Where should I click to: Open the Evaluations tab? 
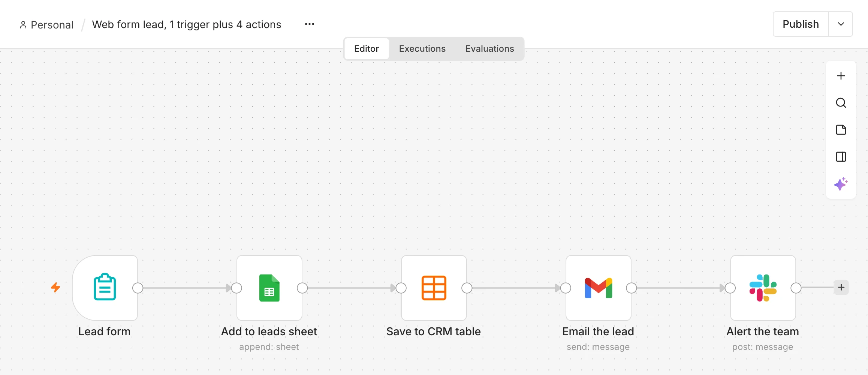click(490, 49)
